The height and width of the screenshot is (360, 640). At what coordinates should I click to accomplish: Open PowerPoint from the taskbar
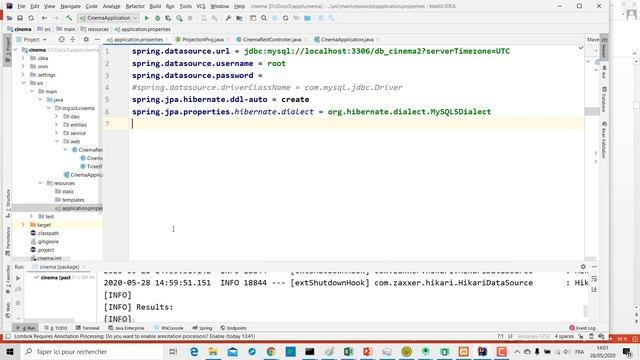click(367, 351)
